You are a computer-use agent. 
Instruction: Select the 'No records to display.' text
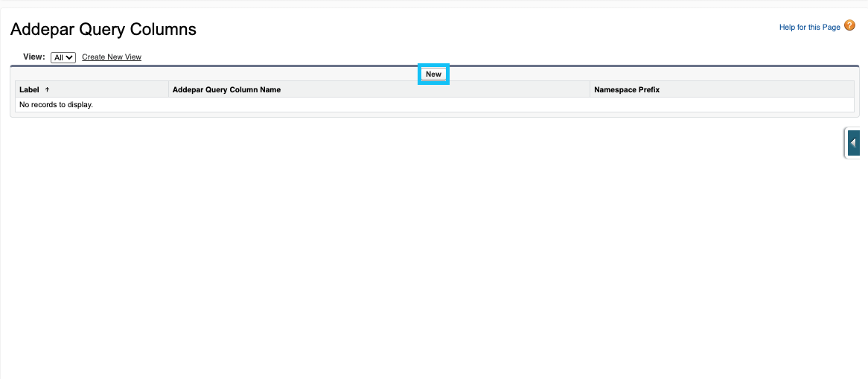(56, 104)
